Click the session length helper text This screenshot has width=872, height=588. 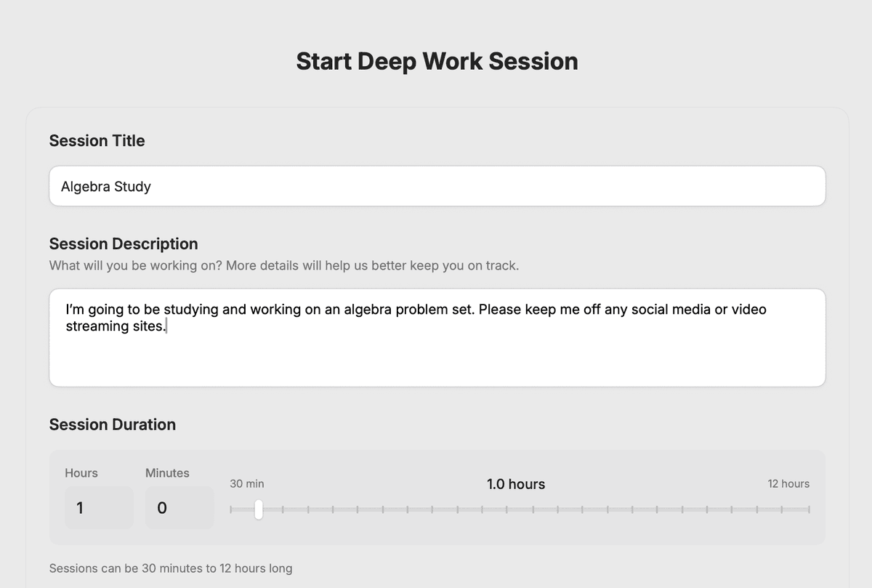click(x=171, y=568)
